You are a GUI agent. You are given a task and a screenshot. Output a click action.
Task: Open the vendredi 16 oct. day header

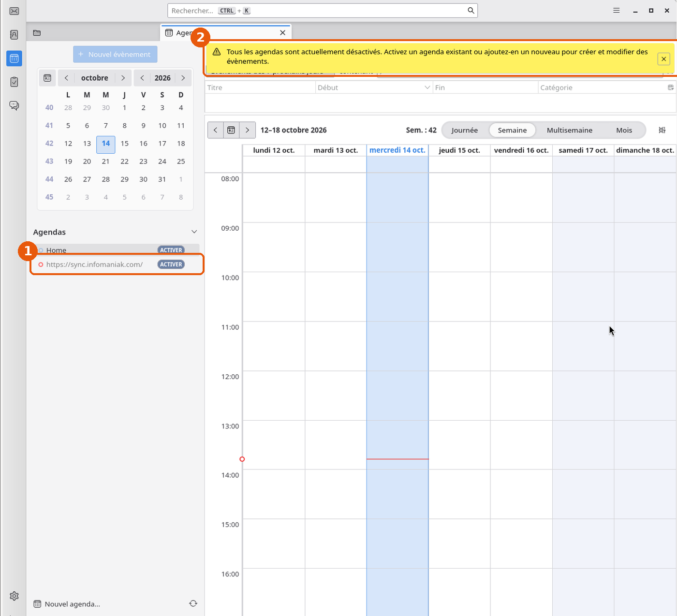pos(521,150)
